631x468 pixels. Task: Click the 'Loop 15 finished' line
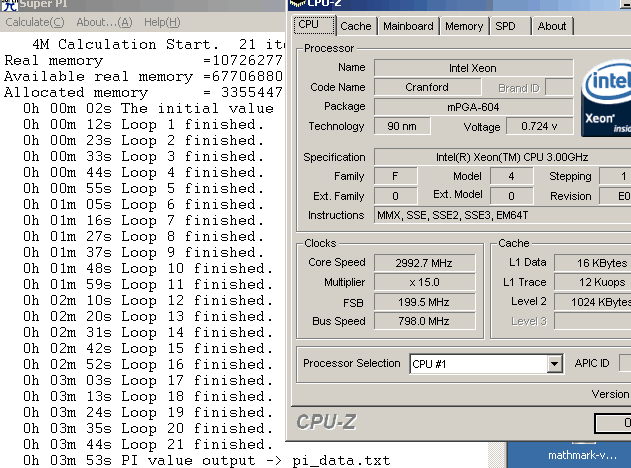(x=148, y=349)
